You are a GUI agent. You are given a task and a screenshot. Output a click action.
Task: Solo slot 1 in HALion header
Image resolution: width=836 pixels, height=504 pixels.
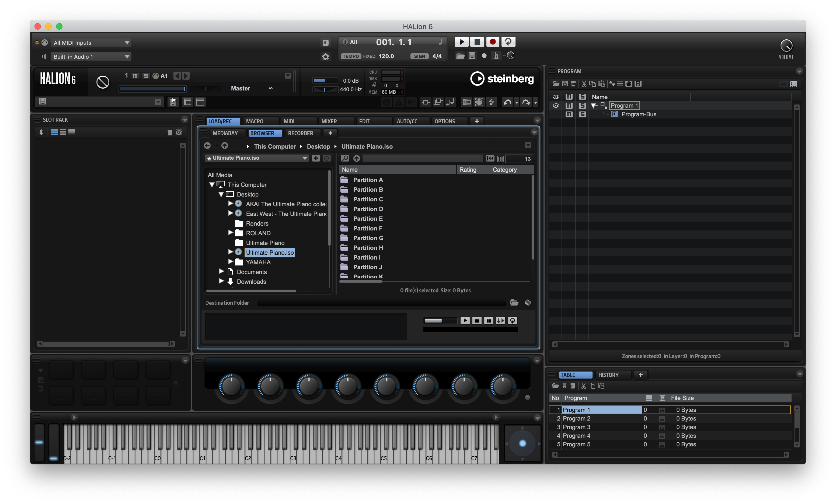click(146, 76)
